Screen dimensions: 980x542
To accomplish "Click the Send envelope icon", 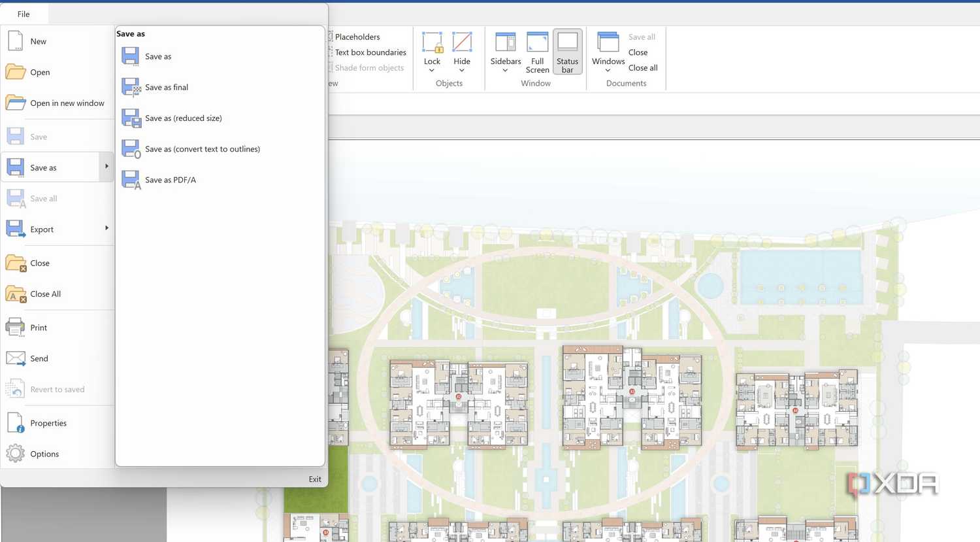I will (15, 358).
